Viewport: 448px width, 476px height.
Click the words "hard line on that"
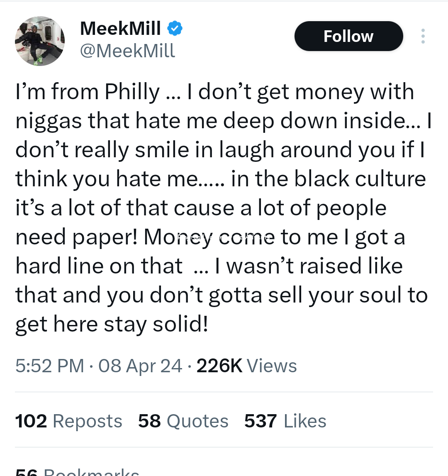coord(99,266)
